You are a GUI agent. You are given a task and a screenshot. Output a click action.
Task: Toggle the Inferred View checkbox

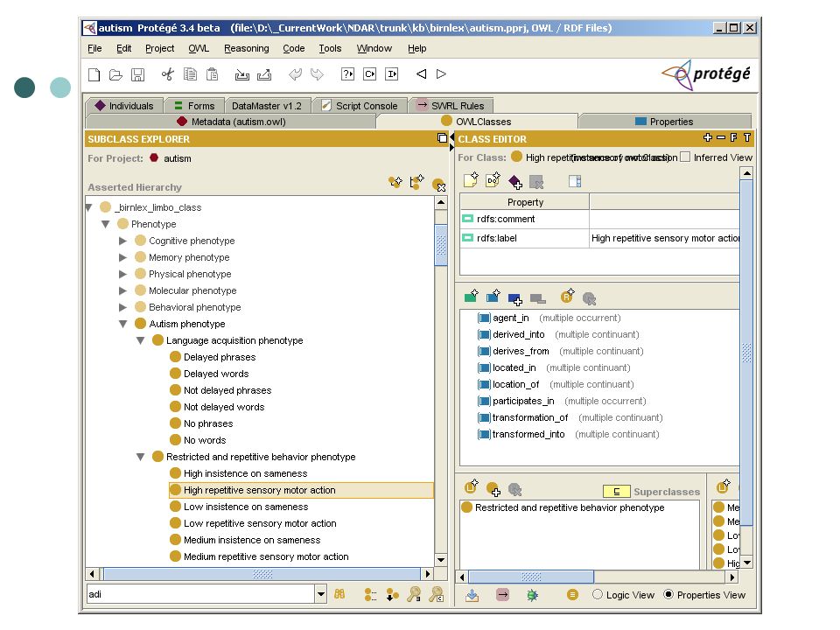(x=684, y=157)
